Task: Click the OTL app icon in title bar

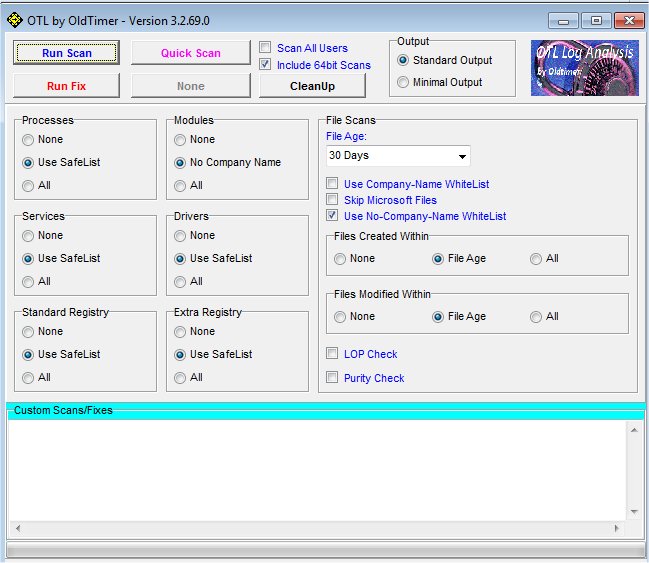Action: coord(15,20)
